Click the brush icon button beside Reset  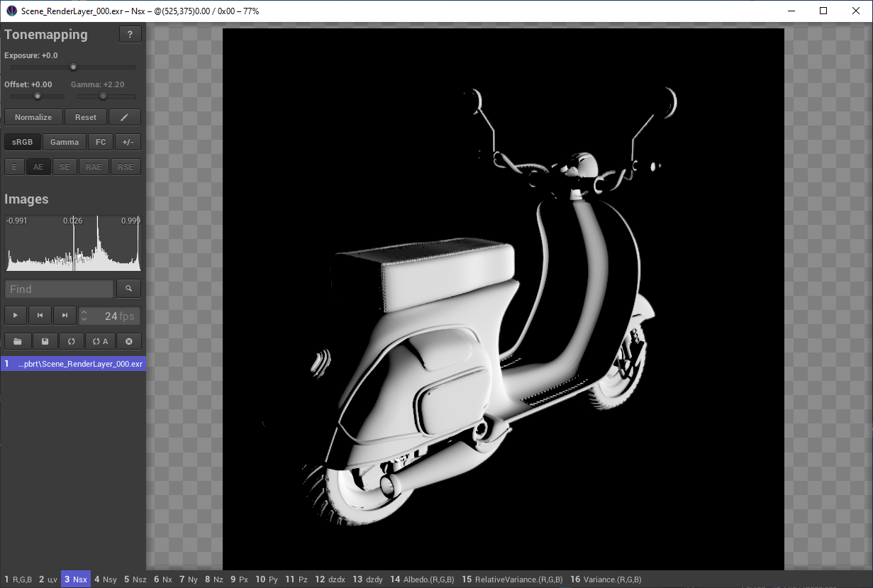[125, 117]
